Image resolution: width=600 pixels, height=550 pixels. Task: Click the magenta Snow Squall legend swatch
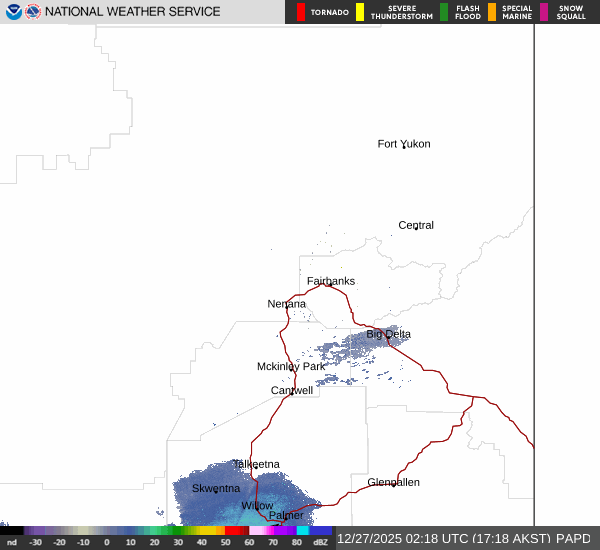coord(544,12)
